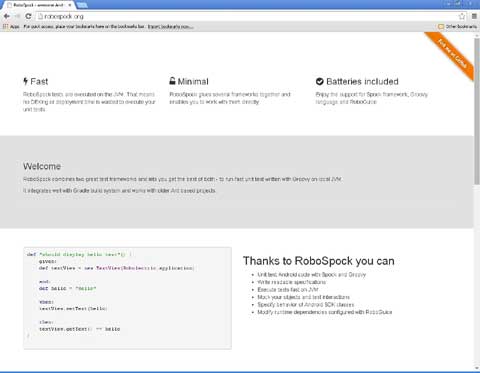This screenshot has height=373, width=480.
Task: Click the Minimal heading
Action: pos(193,81)
